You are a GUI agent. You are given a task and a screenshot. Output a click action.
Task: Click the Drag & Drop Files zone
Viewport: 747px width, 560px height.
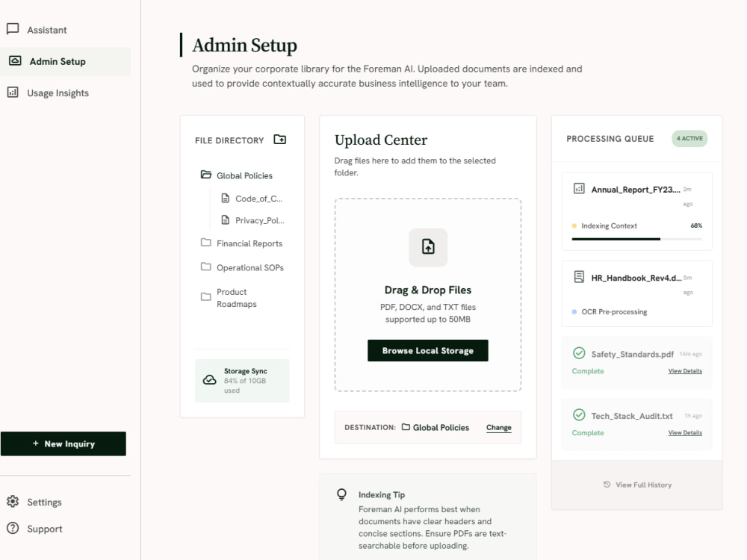(x=428, y=295)
